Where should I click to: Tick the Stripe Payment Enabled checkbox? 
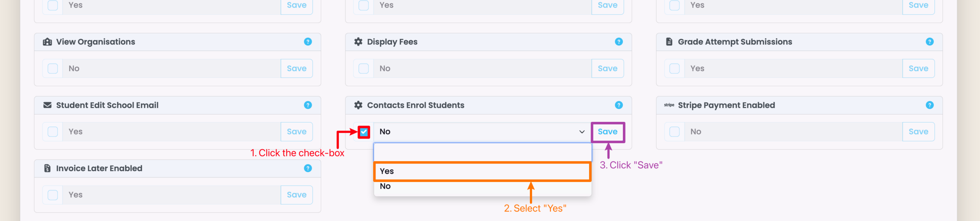[675, 132]
